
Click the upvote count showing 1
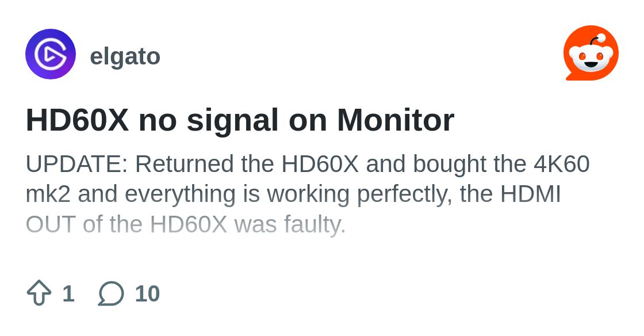[x=68, y=293]
